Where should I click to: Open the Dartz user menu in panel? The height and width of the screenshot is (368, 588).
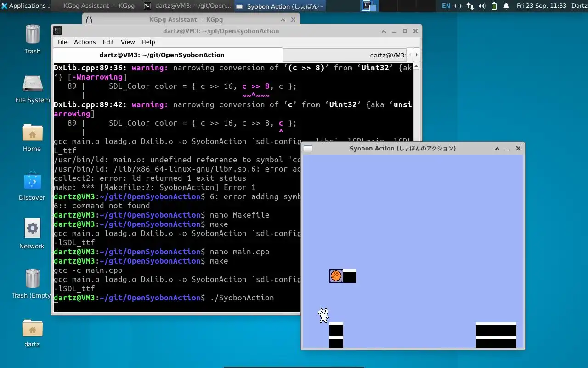(579, 6)
